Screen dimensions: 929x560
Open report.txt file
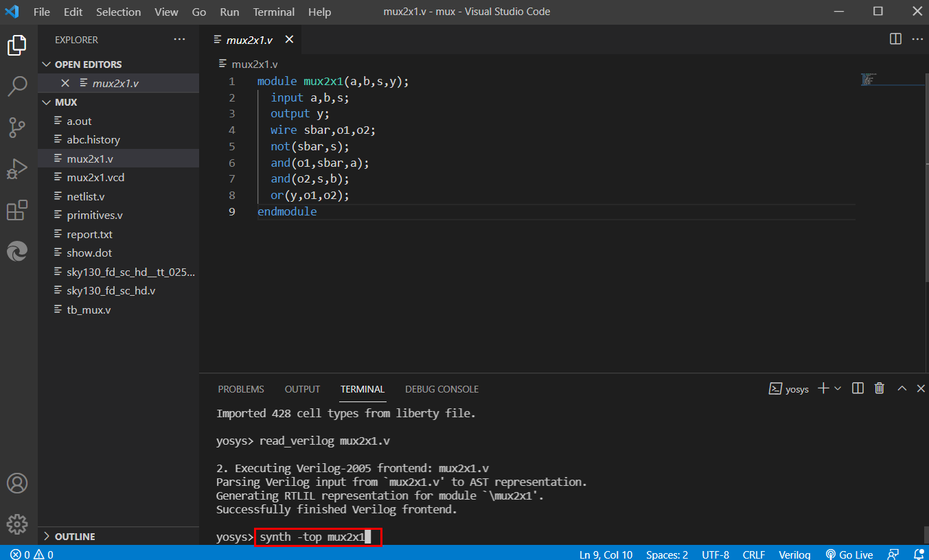tap(118, 234)
